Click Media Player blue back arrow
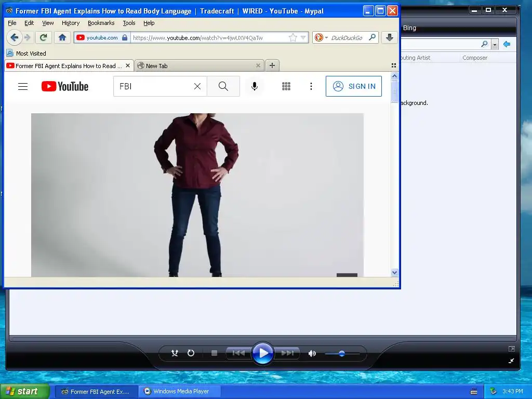This screenshot has width=532, height=399. (x=507, y=44)
